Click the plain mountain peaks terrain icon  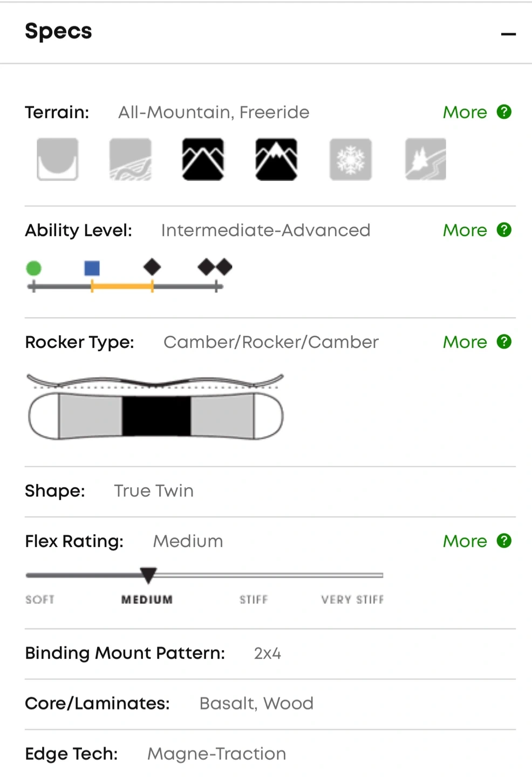(203, 159)
